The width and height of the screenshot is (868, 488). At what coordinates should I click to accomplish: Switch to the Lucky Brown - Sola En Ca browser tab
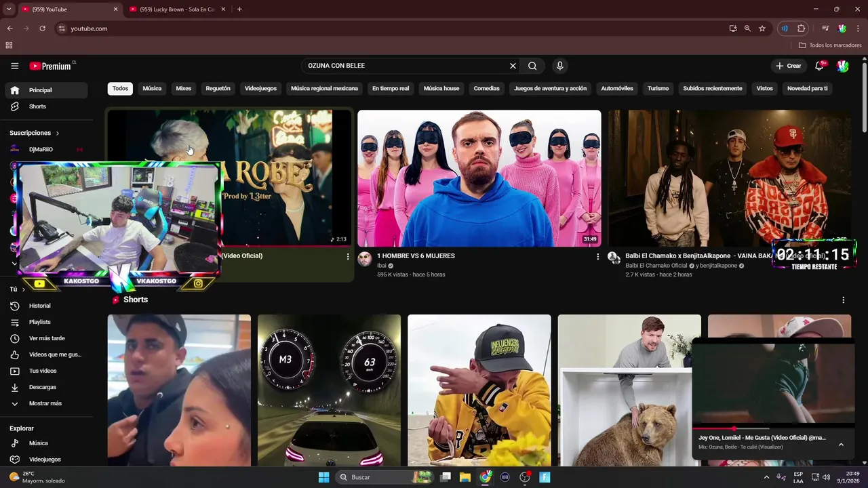[x=178, y=9]
